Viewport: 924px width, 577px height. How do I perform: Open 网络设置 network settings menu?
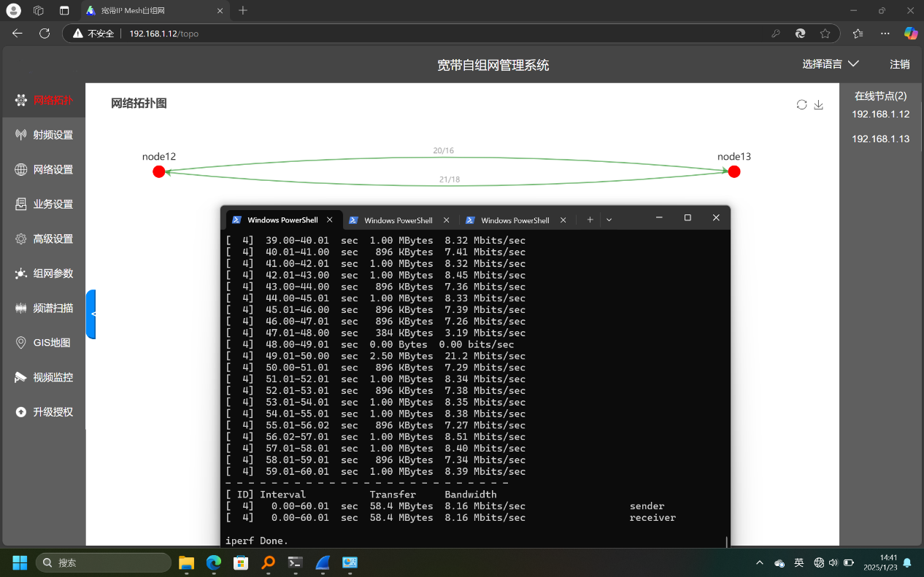pos(44,169)
